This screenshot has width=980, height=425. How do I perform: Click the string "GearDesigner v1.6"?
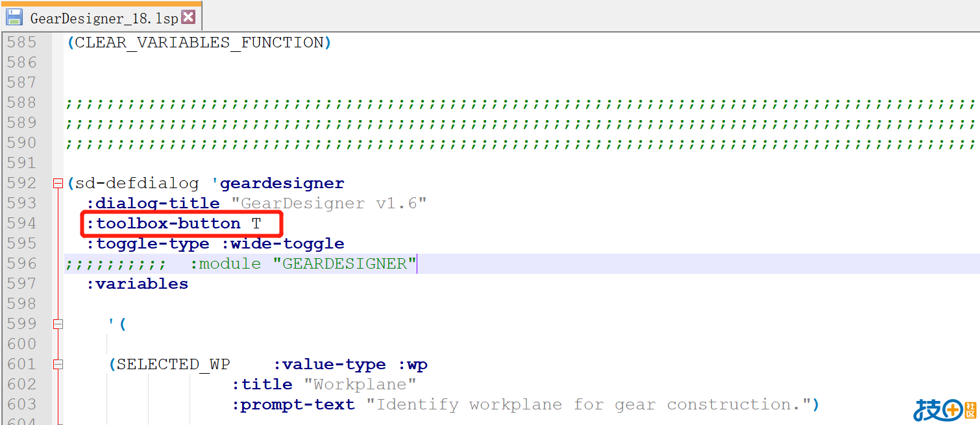(x=329, y=204)
